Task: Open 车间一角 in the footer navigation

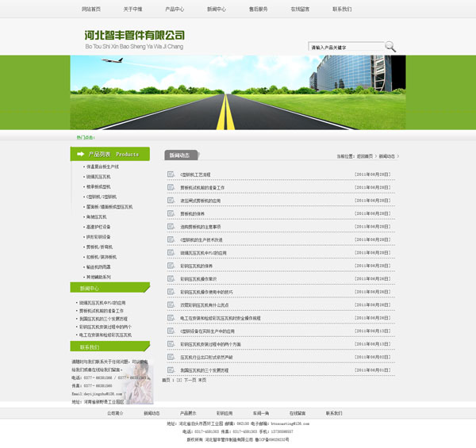Action: [x=261, y=413]
